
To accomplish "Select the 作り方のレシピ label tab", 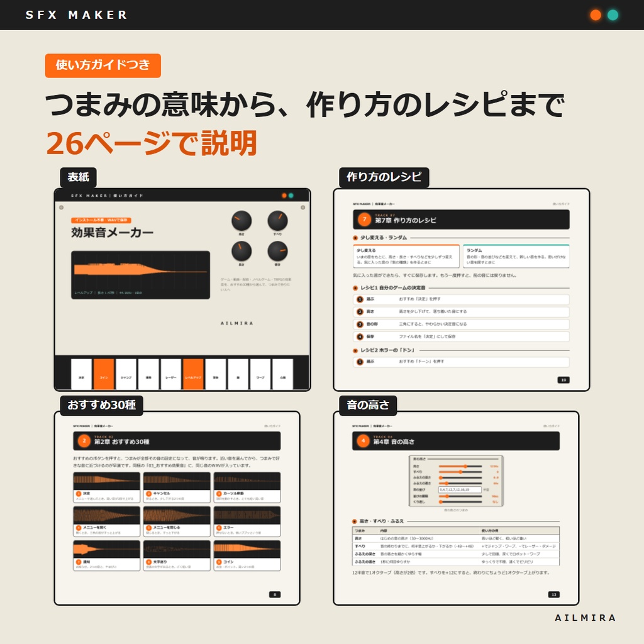I will coord(384,177).
